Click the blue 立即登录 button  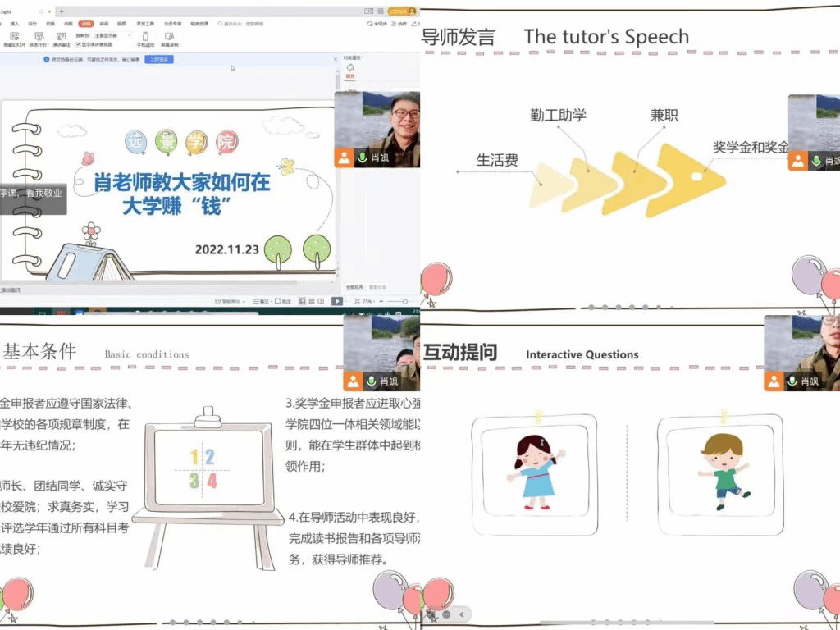[158, 60]
